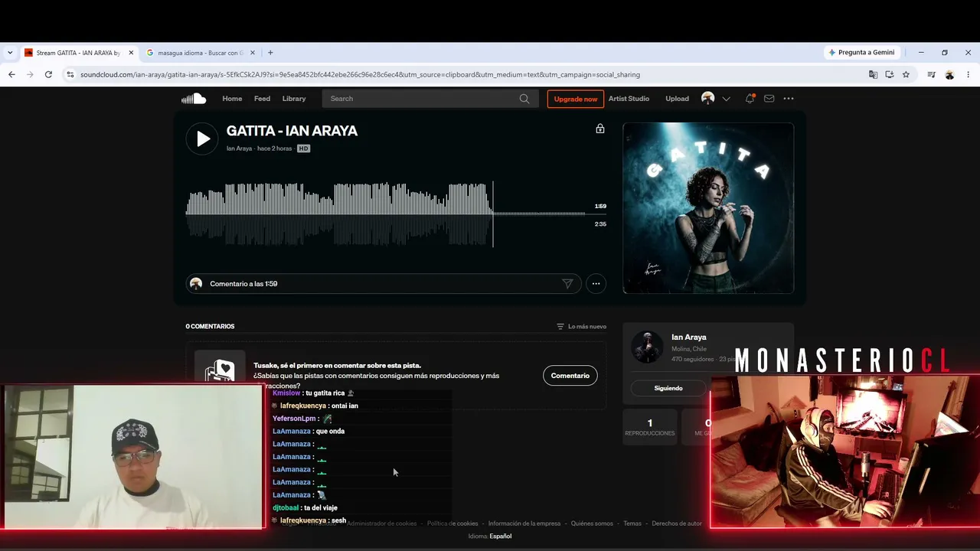Click the private track lock icon
Viewport: 980px width, 551px height.
point(600,129)
